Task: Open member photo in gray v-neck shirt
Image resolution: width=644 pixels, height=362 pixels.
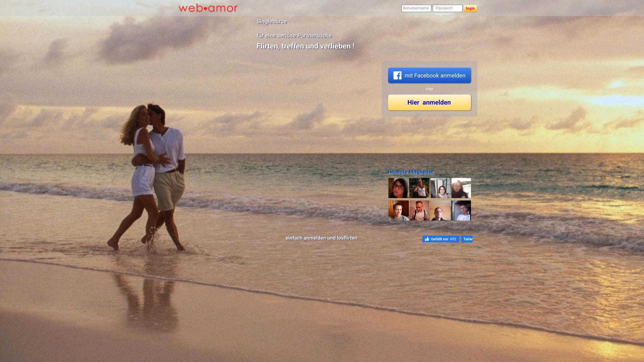Action: pos(398,210)
